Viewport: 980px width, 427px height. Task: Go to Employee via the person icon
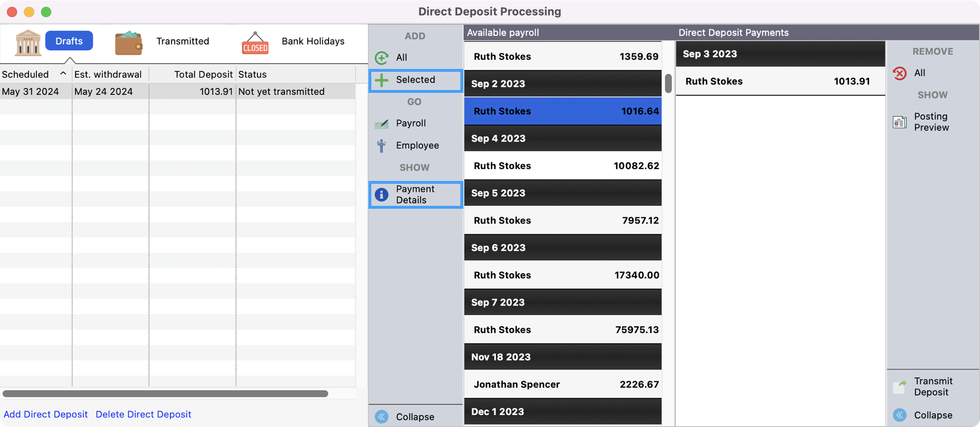click(x=381, y=146)
